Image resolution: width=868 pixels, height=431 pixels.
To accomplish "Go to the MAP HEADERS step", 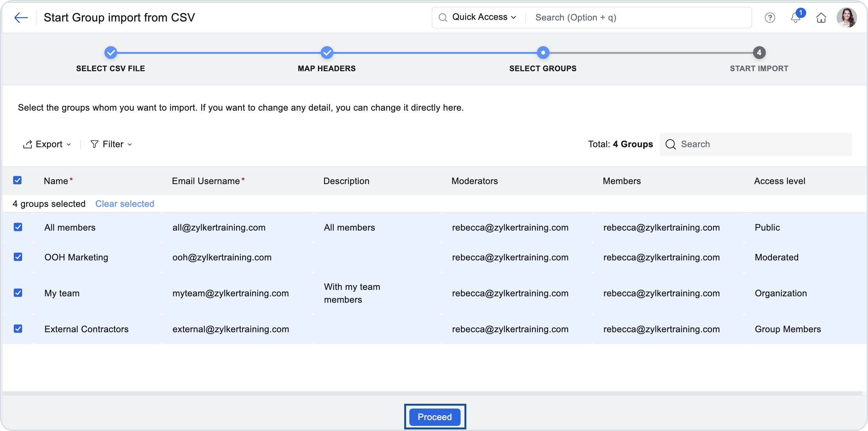I will coord(326,53).
